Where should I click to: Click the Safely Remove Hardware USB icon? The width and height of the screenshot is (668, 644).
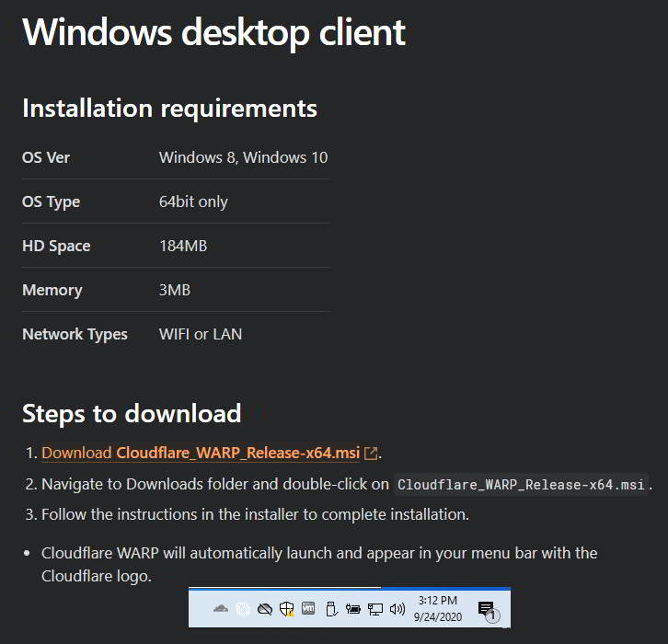pyautogui.click(x=331, y=609)
